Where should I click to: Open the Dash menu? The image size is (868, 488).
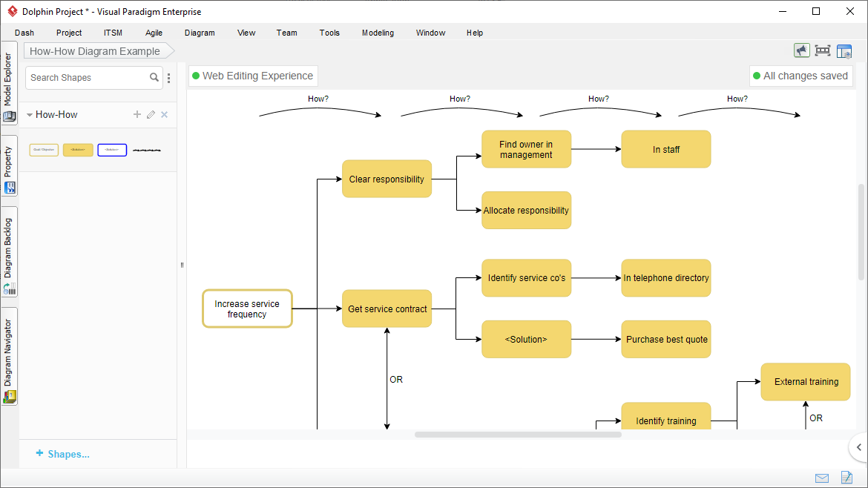click(x=24, y=33)
